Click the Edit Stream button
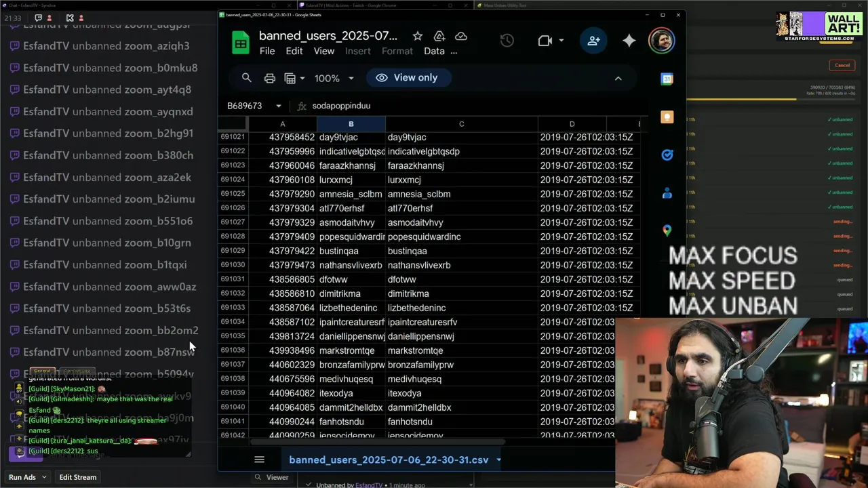Image resolution: width=868 pixels, height=488 pixels. click(78, 477)
